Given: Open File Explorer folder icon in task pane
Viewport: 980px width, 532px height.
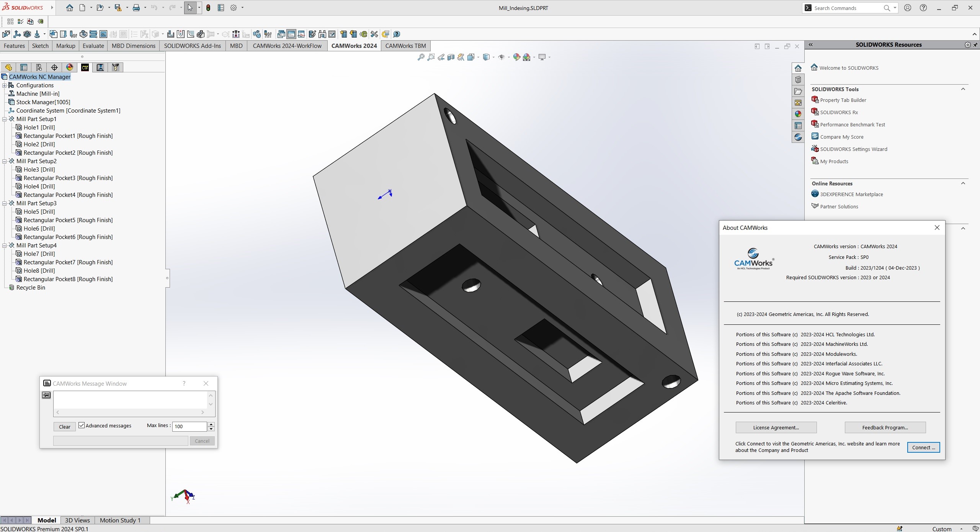Looking at the screenshot, I should coord(798,91).
